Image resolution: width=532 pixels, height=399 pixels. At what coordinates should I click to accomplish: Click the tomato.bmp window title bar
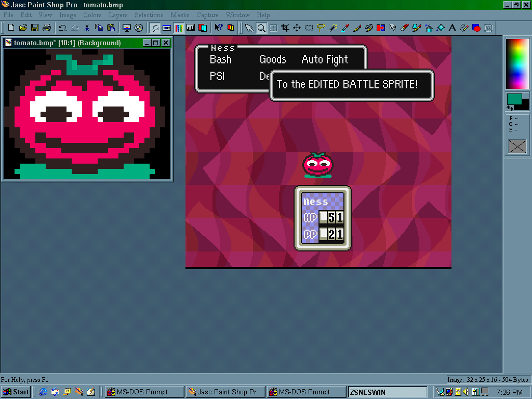pos(73,43)
